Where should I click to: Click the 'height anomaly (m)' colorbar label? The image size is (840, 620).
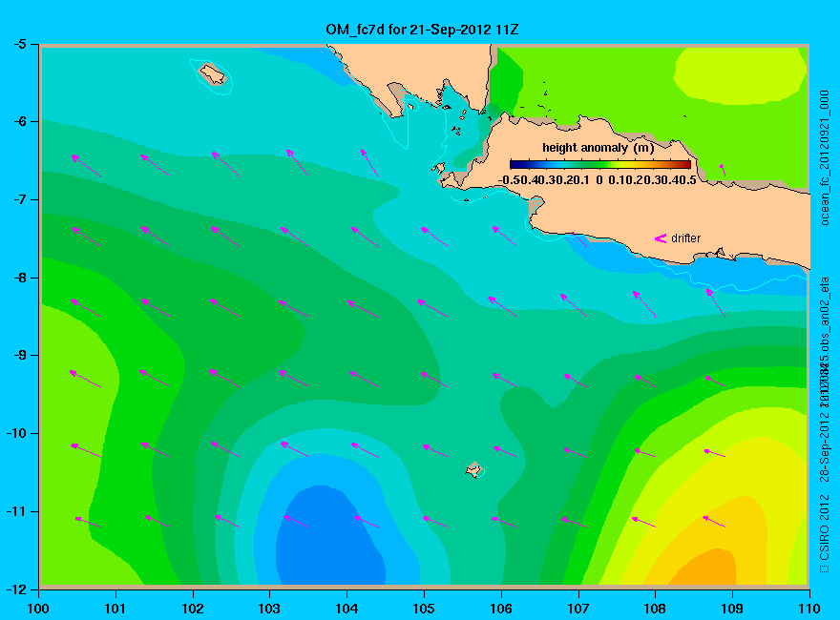click(598, 148)
